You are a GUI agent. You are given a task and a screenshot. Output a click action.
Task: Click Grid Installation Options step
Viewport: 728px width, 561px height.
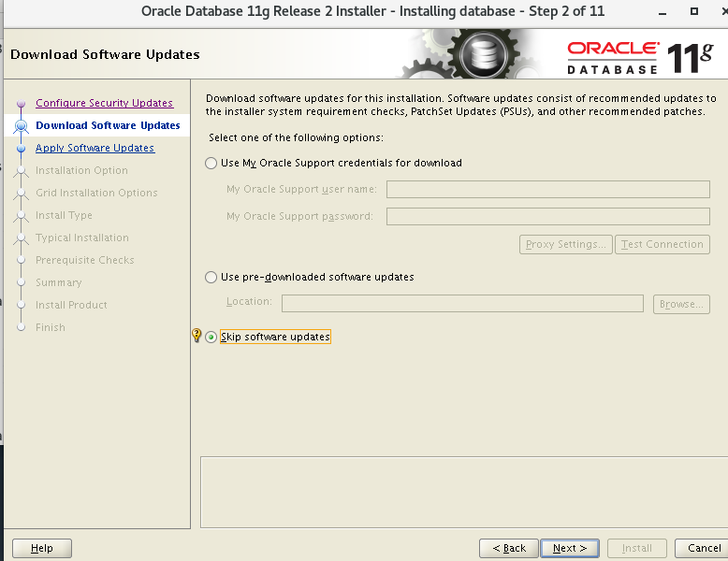[96, 193]
